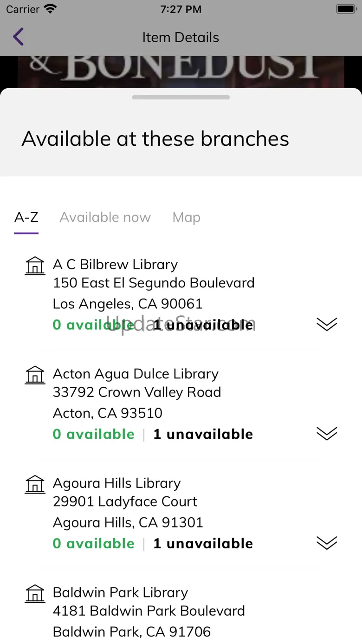Expand Agoura Hills Library details
362x644 pixels.
[327, 543]
